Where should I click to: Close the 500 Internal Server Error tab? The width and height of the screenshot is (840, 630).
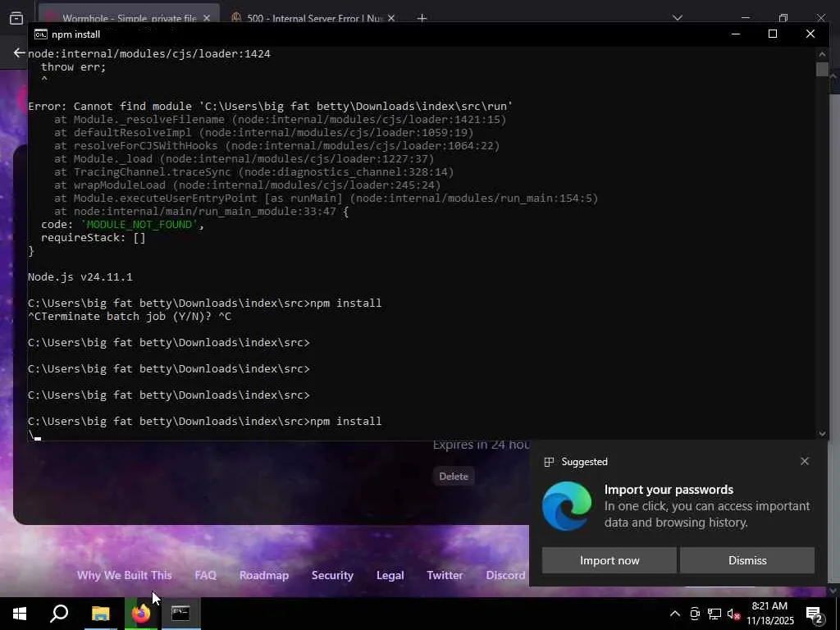pyautogui.click(x=391, y=18)
